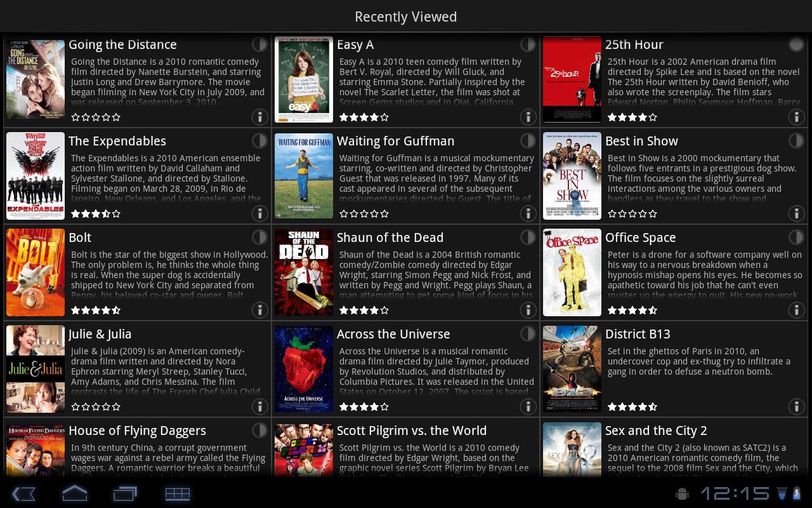Toggle circle indicator on Waiting for Guffman

(x=528, y=140)
